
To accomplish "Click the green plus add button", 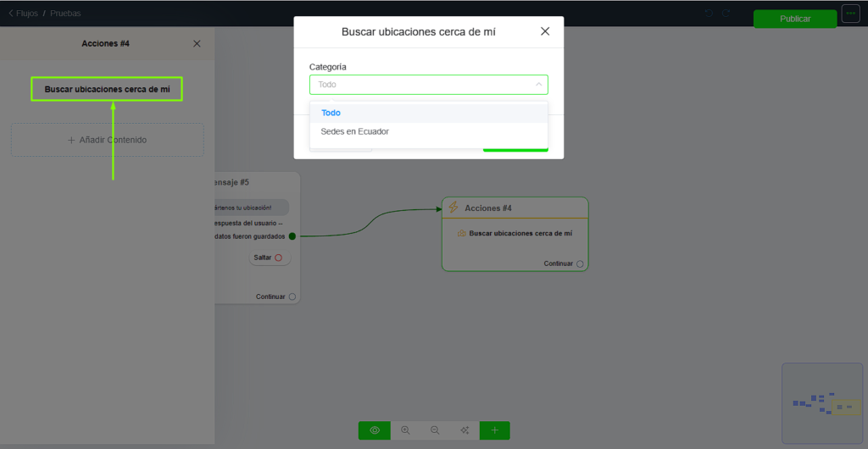I will tap(494, 430).
